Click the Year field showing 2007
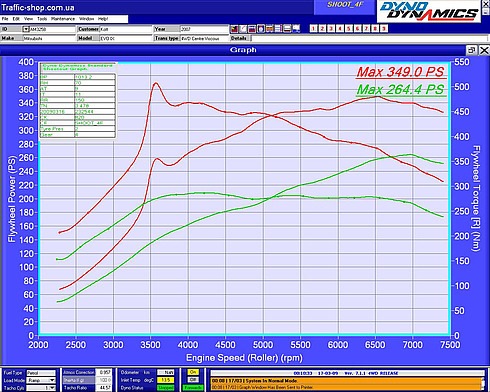Image resolution: width=490 pixels, height=392 pixels. (x=204, y=29)
